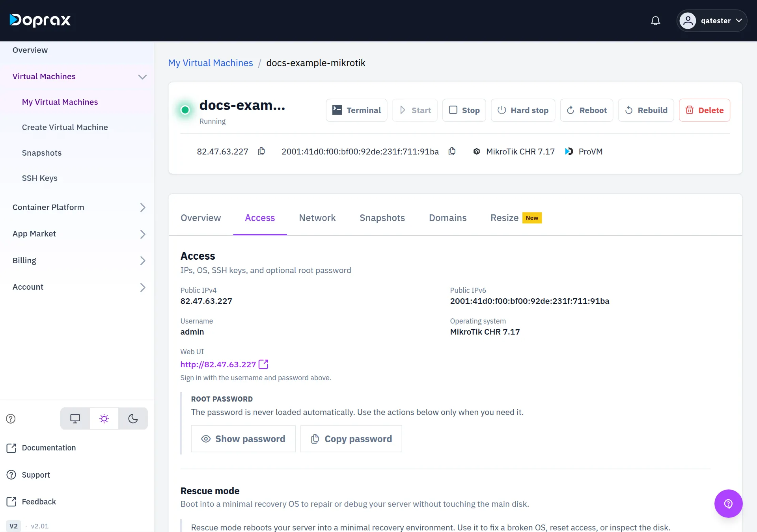
Task: Select system theme monitor icon
Action: (75, 419)
